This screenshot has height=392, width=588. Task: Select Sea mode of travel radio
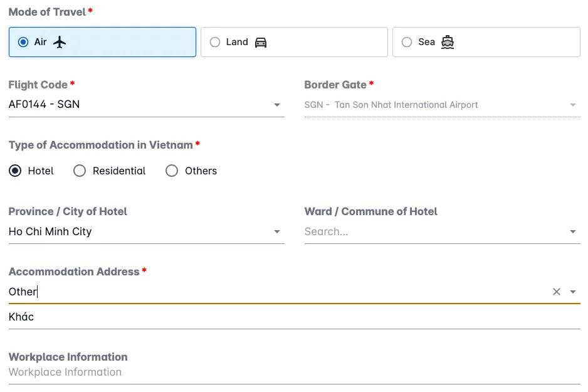point(407,42)
